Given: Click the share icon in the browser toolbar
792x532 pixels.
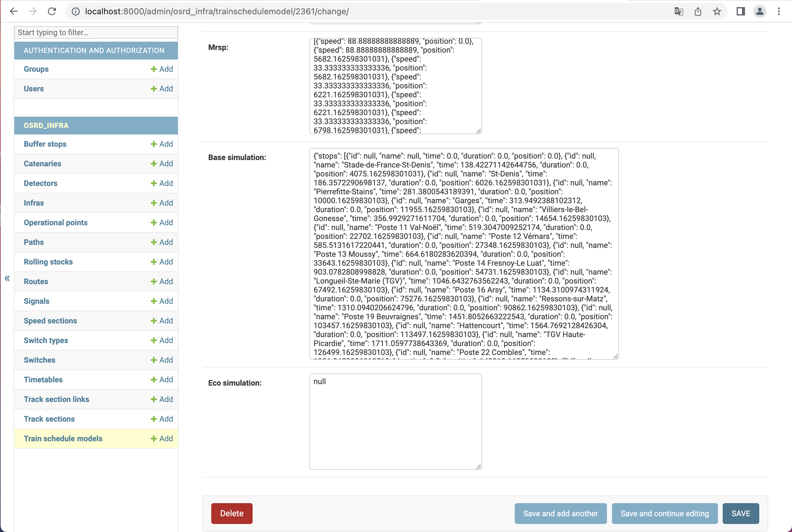Looking at the screenshot, I should (698, 11).
